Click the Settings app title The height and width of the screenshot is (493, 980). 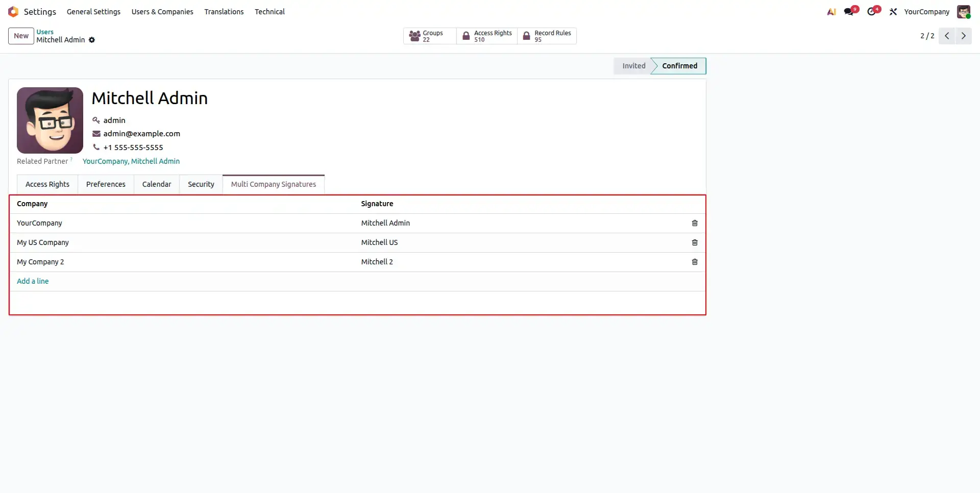(x=40, y=12)
